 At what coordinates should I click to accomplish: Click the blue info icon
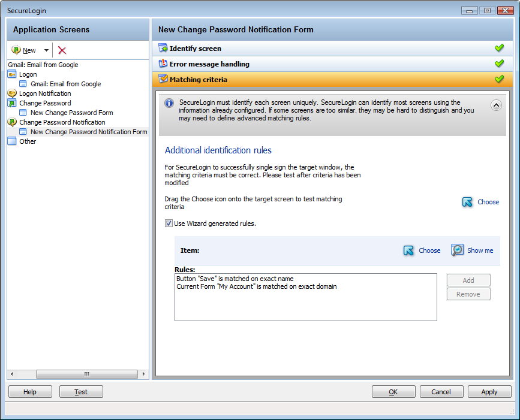point(169,103)
